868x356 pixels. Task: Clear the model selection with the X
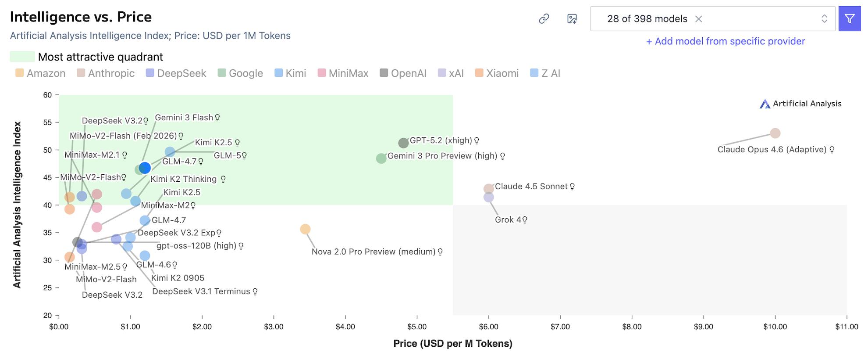[698, 18]
